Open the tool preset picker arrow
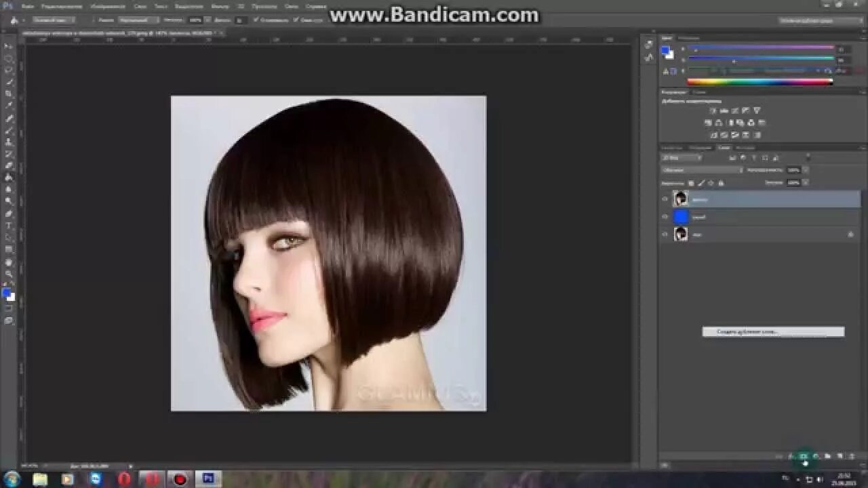 click(22, 20)
